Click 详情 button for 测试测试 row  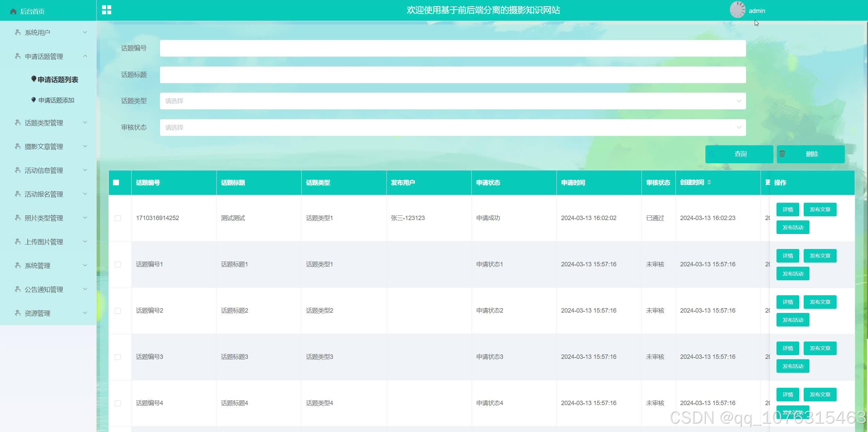pos(787,210)
